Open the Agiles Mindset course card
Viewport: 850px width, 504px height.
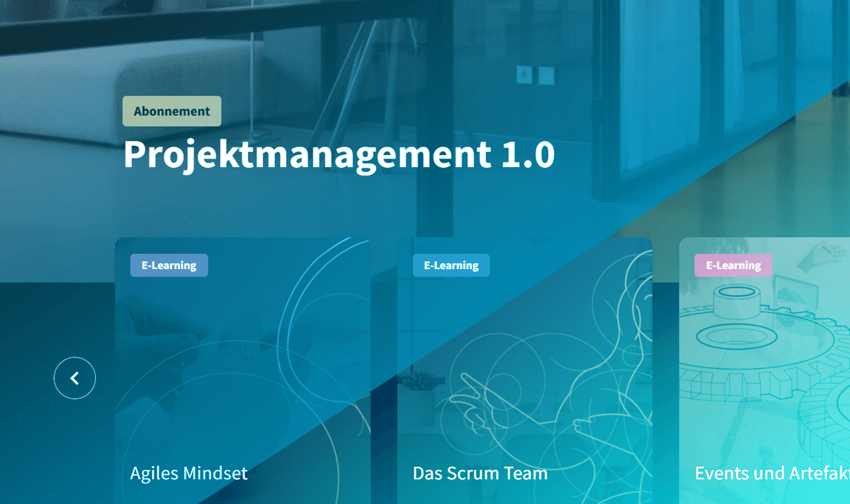point(242,368)
